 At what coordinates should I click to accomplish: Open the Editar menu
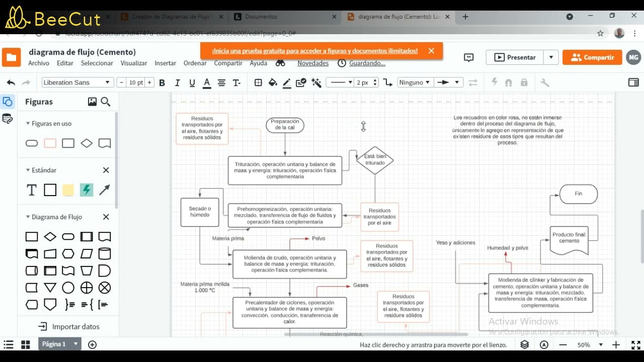(65, 63)
